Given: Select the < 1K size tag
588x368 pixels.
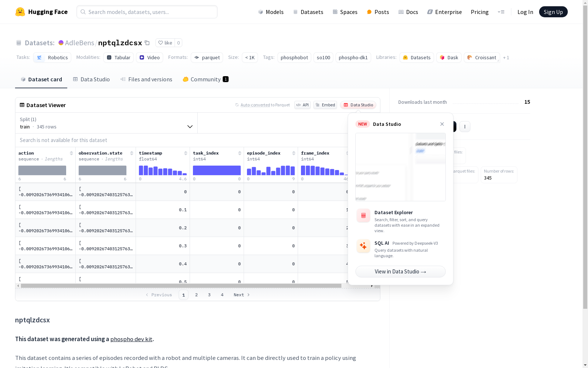Looking at the screenshot, I should [x=250, y=57].
